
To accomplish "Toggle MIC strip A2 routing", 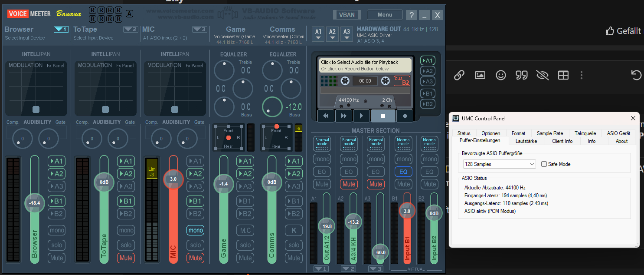I will click(x=195, y=174).
